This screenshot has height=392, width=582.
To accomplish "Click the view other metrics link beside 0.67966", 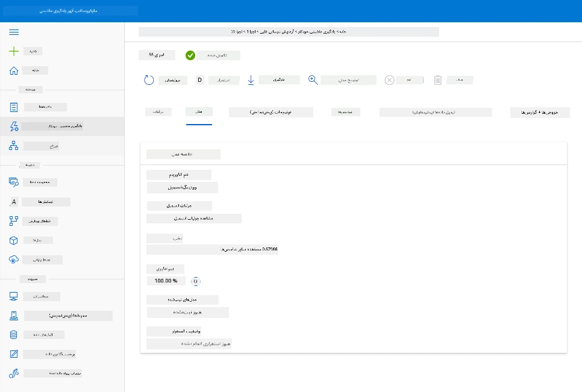I will tap(240, 249).
